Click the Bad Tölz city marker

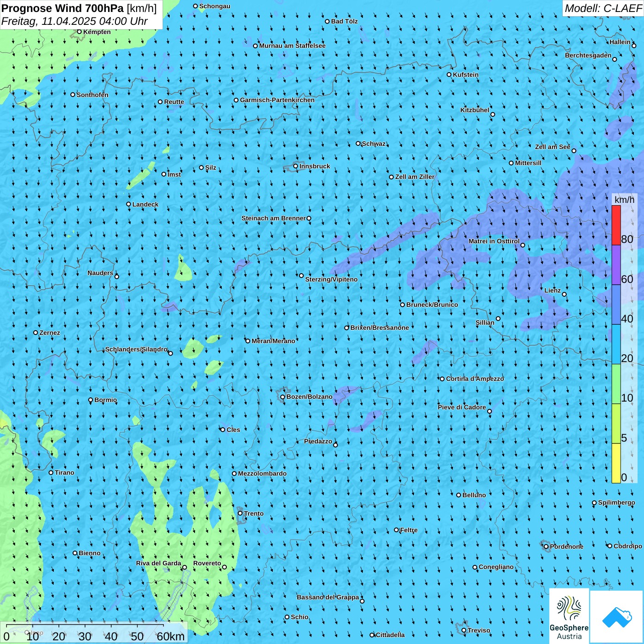(x=327, y=21)
